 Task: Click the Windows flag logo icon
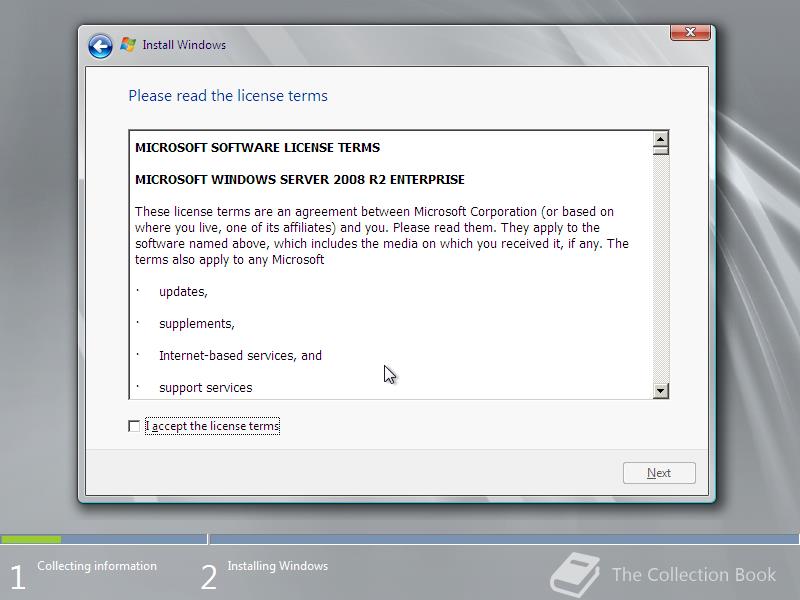point(128,45)
